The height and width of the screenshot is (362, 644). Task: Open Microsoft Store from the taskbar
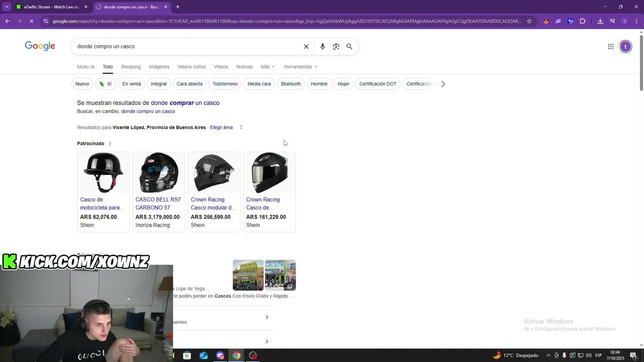(187, 355)
